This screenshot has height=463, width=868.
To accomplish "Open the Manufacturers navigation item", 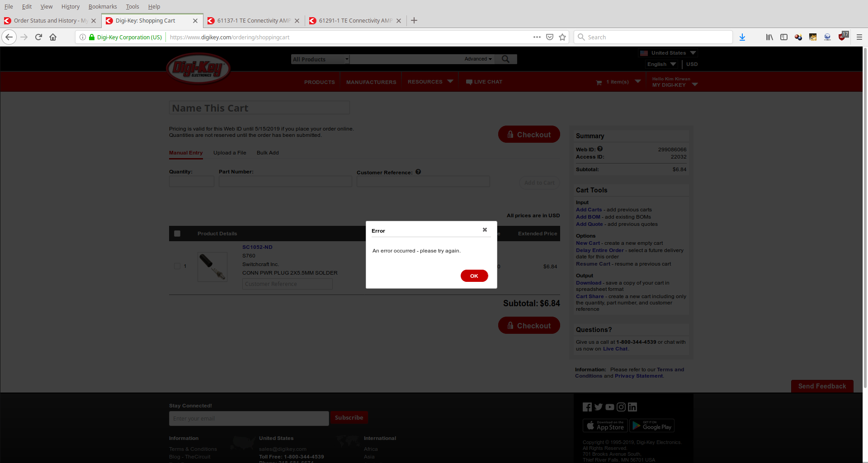I will pyautogui.click(x=371, y=82).
